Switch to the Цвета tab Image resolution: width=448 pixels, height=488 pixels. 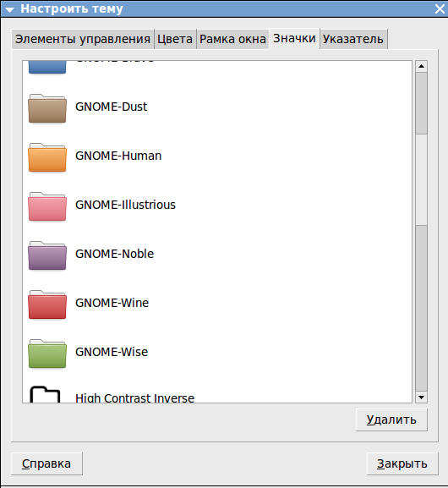point(175,39)
